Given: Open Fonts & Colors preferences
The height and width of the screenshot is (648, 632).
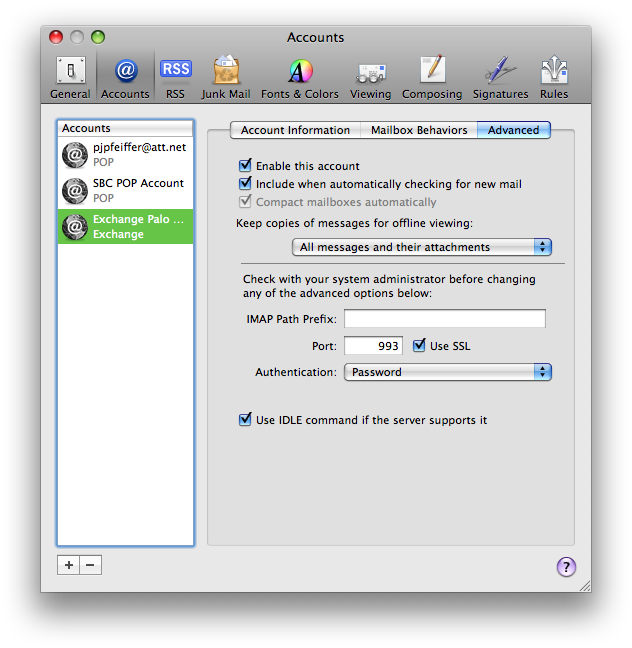Looking at the screenshot, I should 300,78.
